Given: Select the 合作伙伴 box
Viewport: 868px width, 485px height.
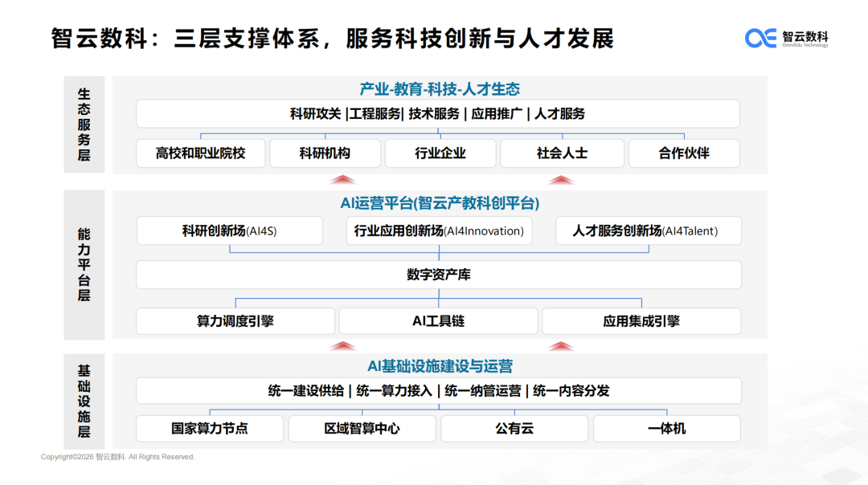Looking at the screenshot, I should point(684,153).
